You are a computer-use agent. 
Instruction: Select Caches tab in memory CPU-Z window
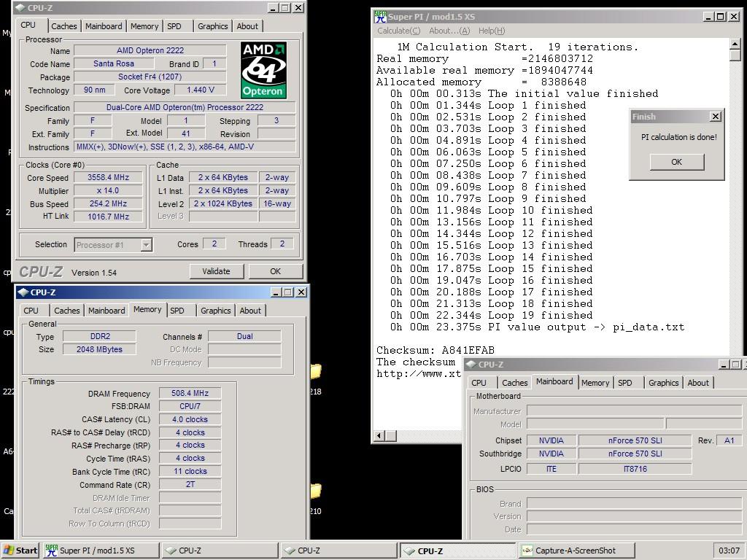[66, 311]
